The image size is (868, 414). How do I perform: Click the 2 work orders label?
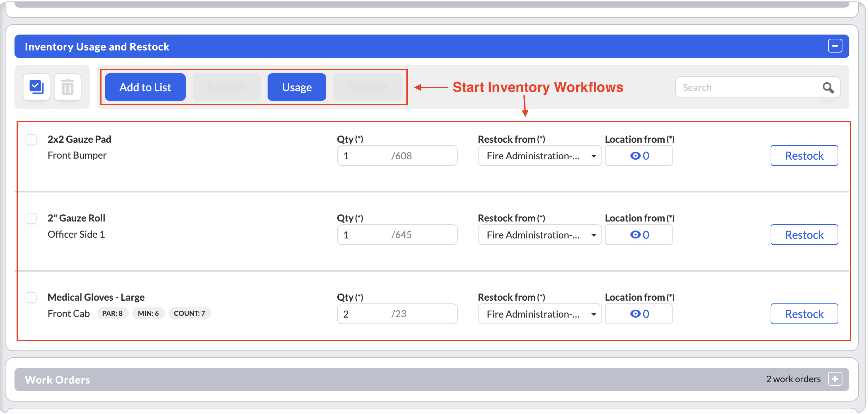click(x=793, y=379)
